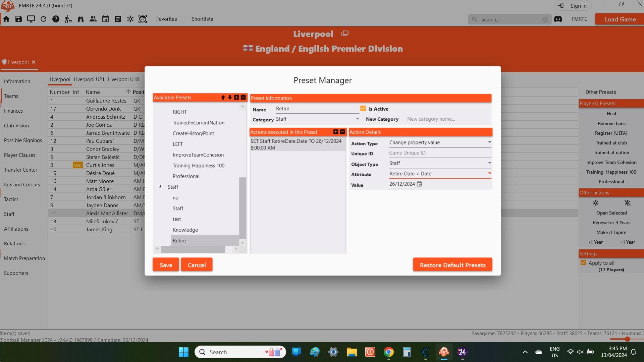Select the Knowledge preset in the list

click(x=185, y=230)
